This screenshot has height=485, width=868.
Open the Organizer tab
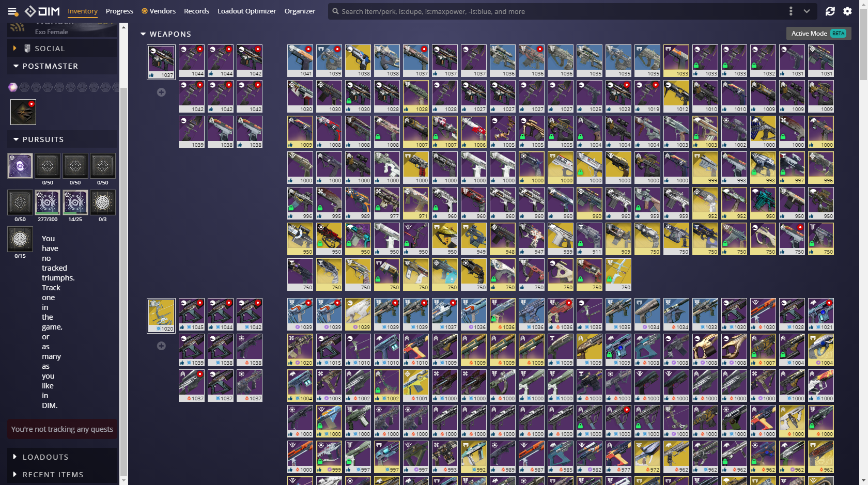coord(300,11)
